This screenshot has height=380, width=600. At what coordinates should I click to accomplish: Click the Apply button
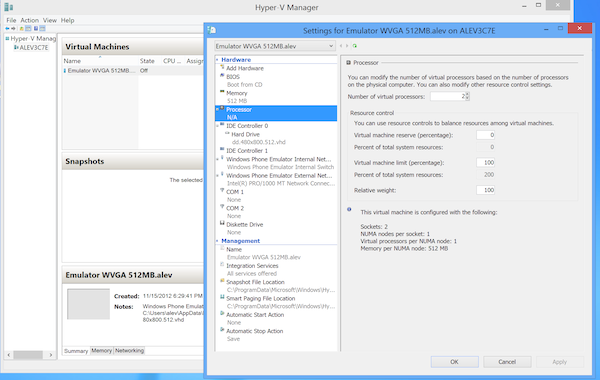point(559,362)
